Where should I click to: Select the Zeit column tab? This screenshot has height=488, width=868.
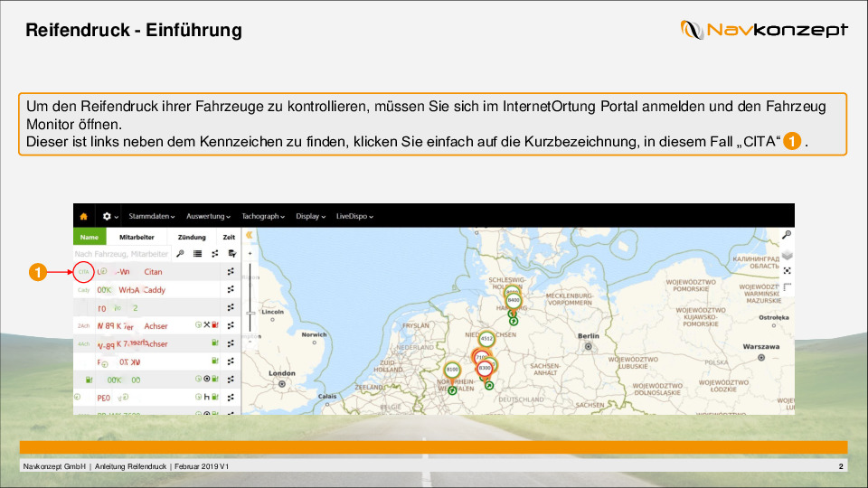[229, 237]
